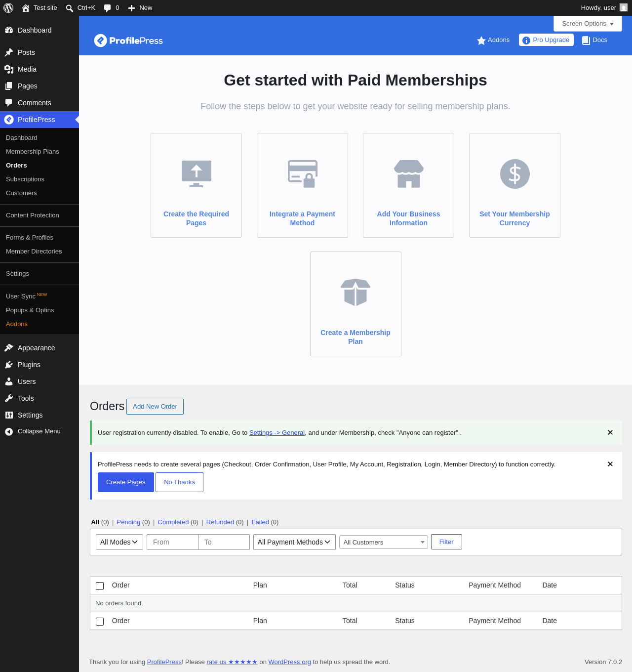Click the To date field
The height and width of the screenshot is (672, 632).
(x=224, y=542)
